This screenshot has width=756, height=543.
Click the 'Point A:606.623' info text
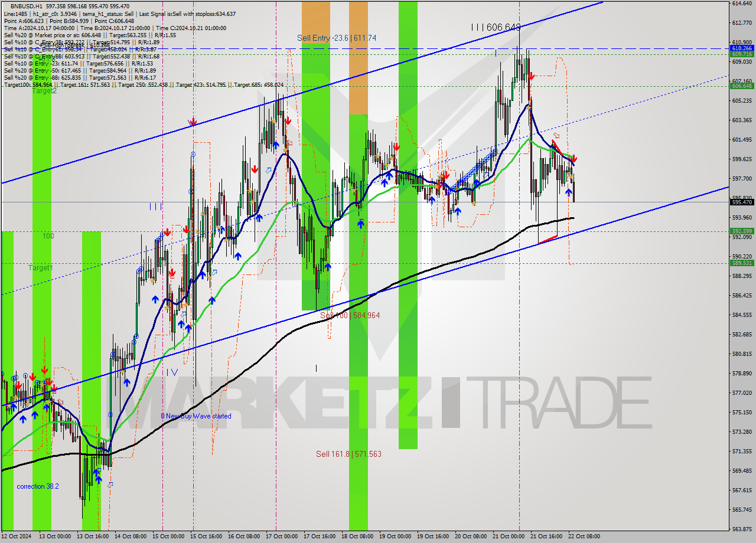24,21
